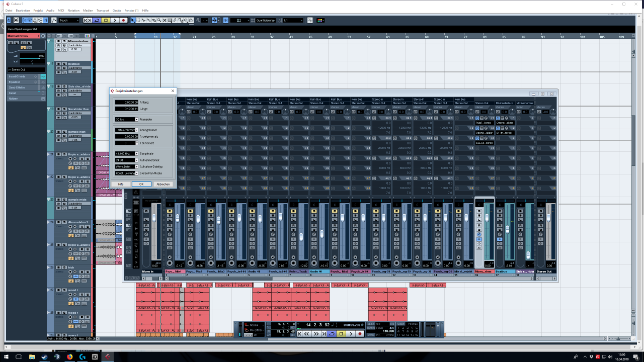Viewport: 644px width, 362px height.
Task: Open the Quantisierung type dropdown in toolbar
Action: [265, 20]
